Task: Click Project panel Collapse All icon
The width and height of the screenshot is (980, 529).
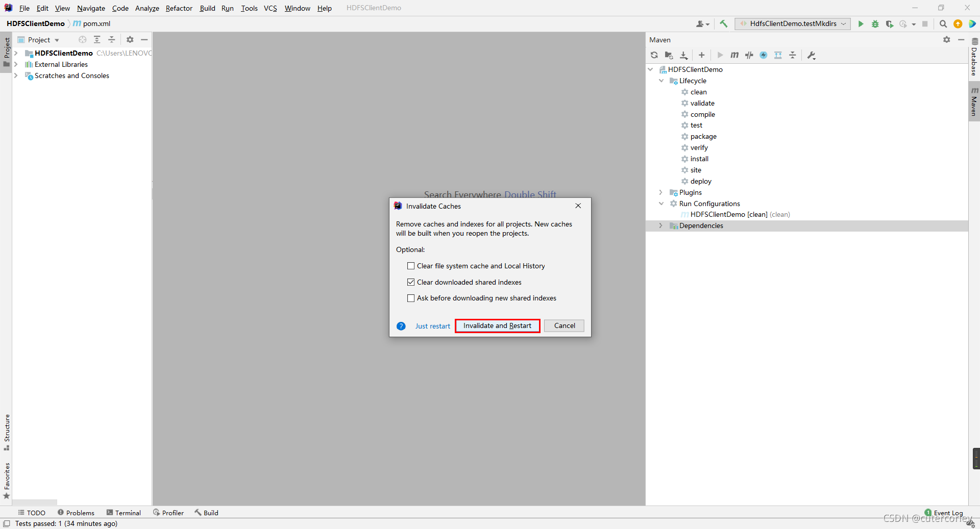Action: (112, 40)
